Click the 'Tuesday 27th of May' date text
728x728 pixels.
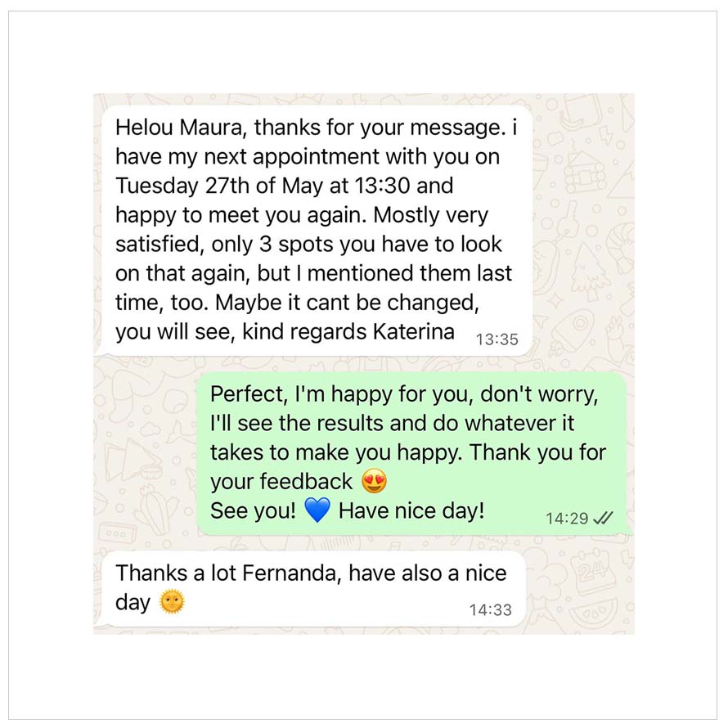click(221, 186)
